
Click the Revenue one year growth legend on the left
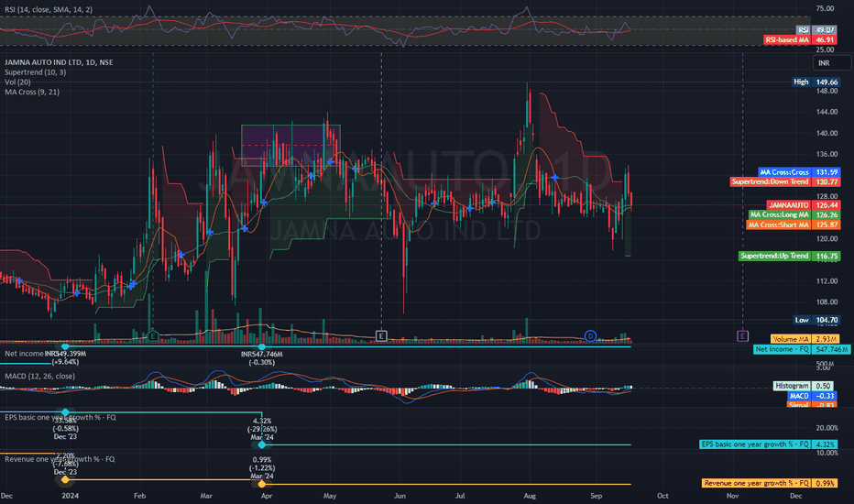click(60, 459)
